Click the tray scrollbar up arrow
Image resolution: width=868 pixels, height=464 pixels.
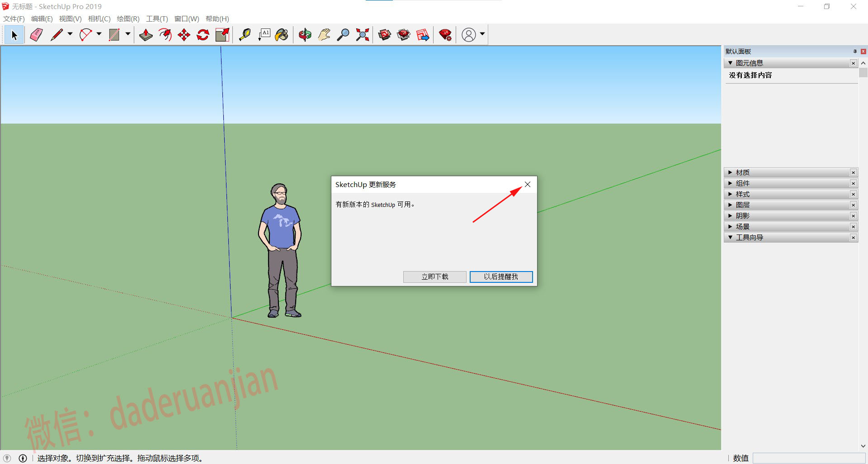863,63
